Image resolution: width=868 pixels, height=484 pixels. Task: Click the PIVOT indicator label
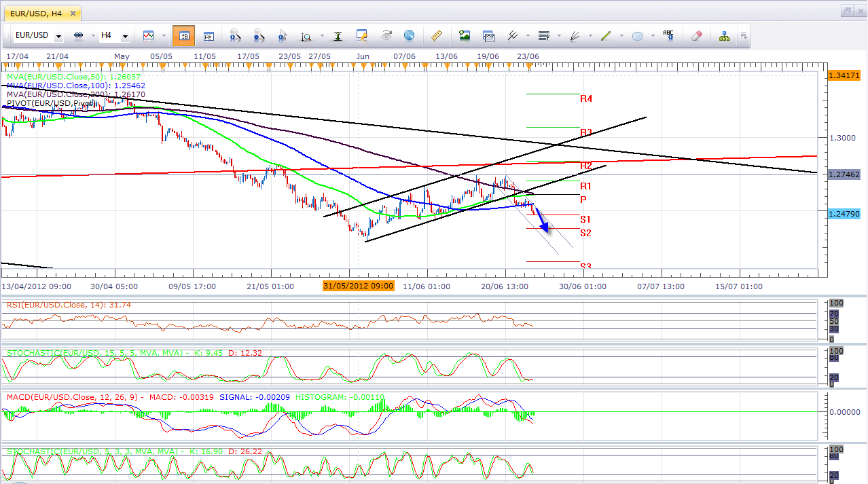click(52, 103)
